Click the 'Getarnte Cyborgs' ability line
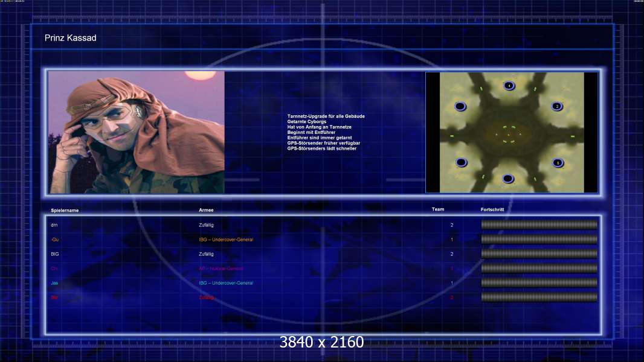 click(x=307, y=121)
